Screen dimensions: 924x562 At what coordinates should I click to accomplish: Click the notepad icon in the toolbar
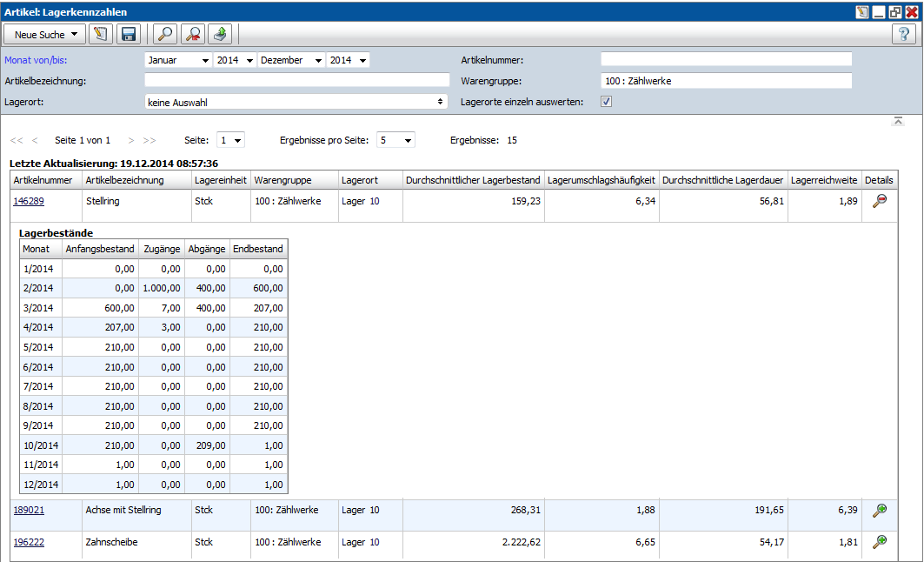pos(102,34)
